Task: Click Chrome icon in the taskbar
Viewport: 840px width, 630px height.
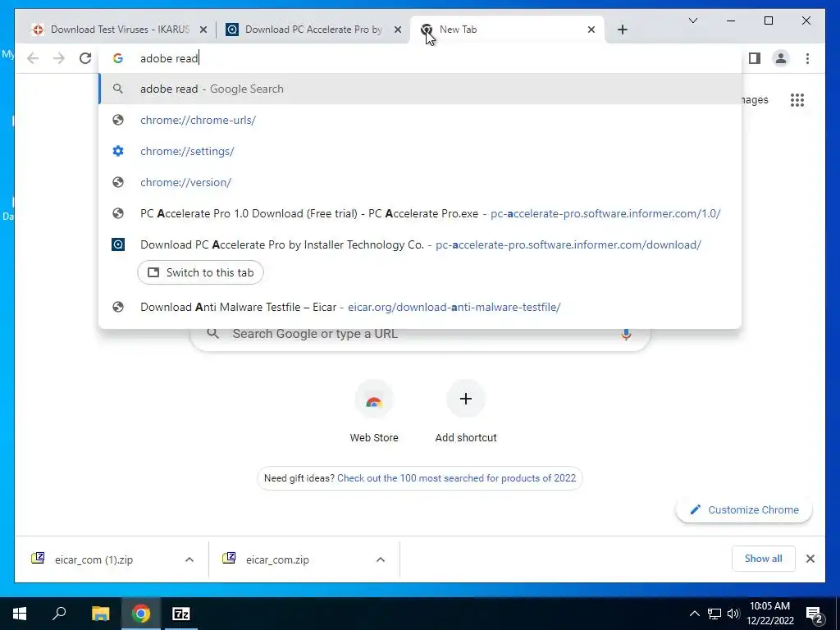Action: (x=141, y=614)
